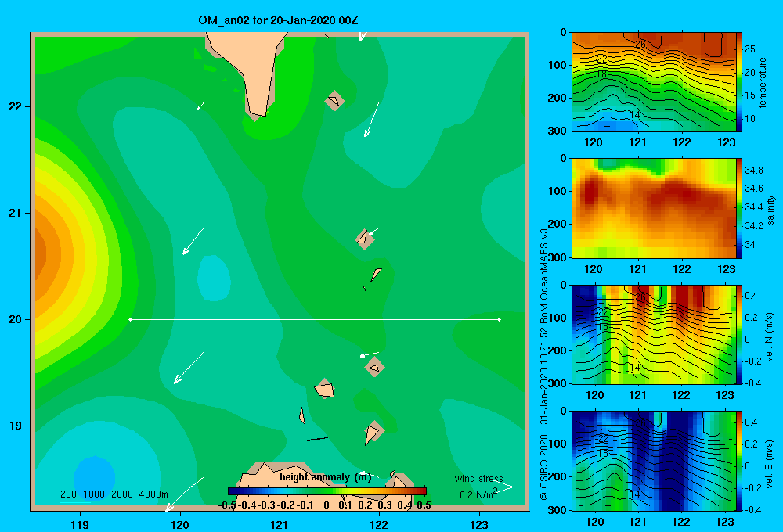Viewport: 783px width, 532px height.
Task: Click the 34.2 tick on salinity colorbar
Action: (x=754, y=226)
